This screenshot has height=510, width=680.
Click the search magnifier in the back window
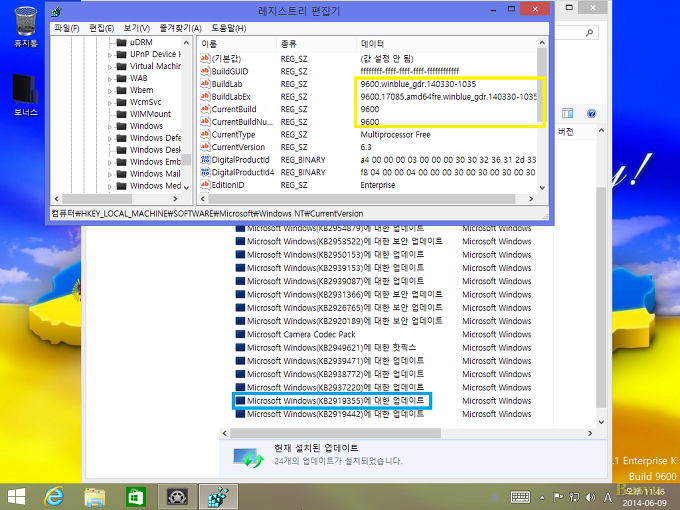click(x=589, y=33)
